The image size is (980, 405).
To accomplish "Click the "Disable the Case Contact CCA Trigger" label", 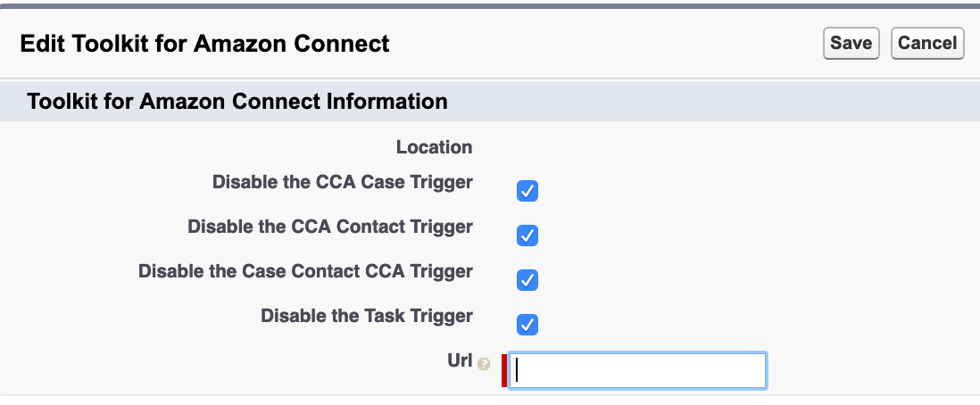I will pos(305,271).
